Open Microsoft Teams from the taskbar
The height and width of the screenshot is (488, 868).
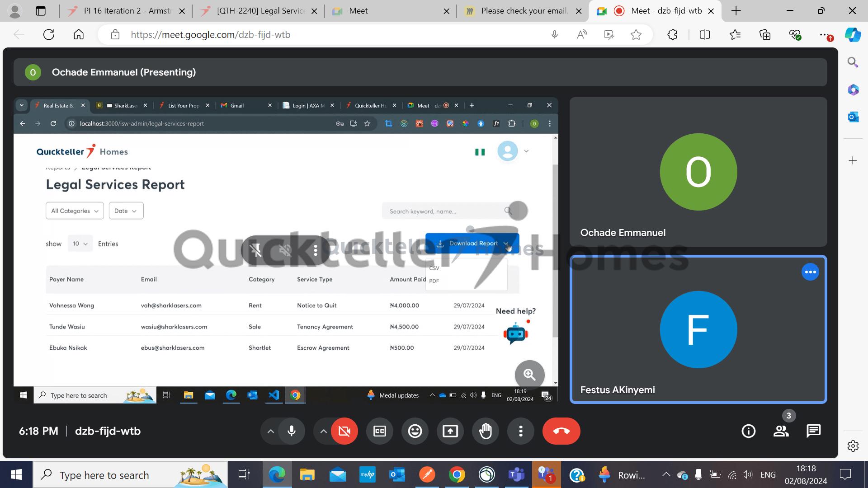516,475
